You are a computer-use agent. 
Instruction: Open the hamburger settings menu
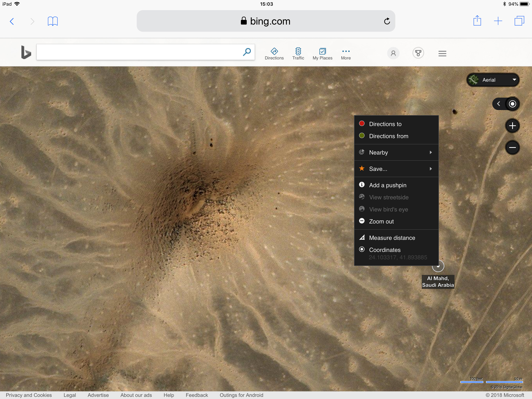click(x=442, y=53)
